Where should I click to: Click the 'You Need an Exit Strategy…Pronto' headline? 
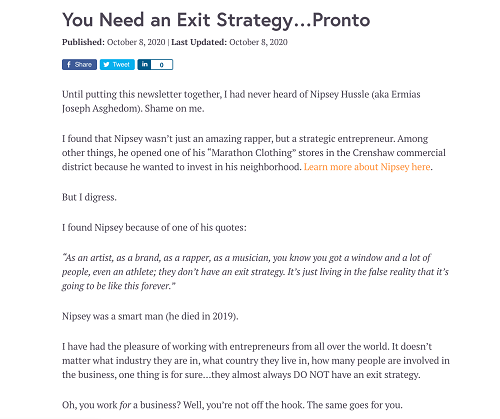pyautogui.click(x=216, y=20)
